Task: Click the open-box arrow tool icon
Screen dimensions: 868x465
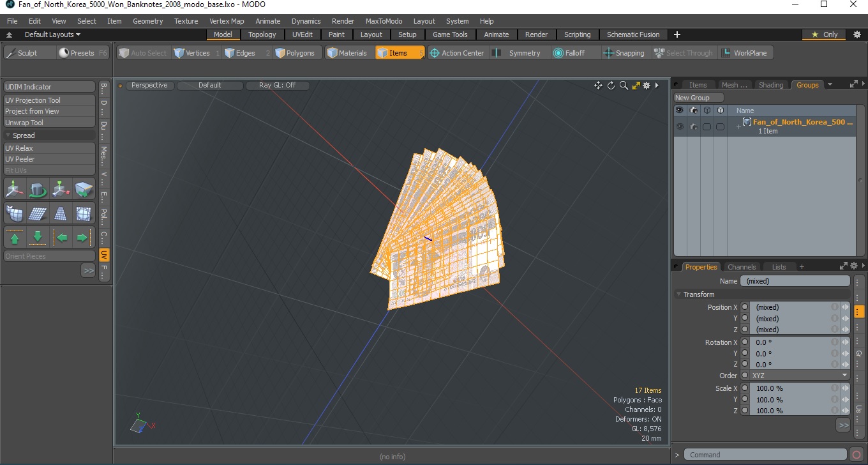Action: click(84, 190)
